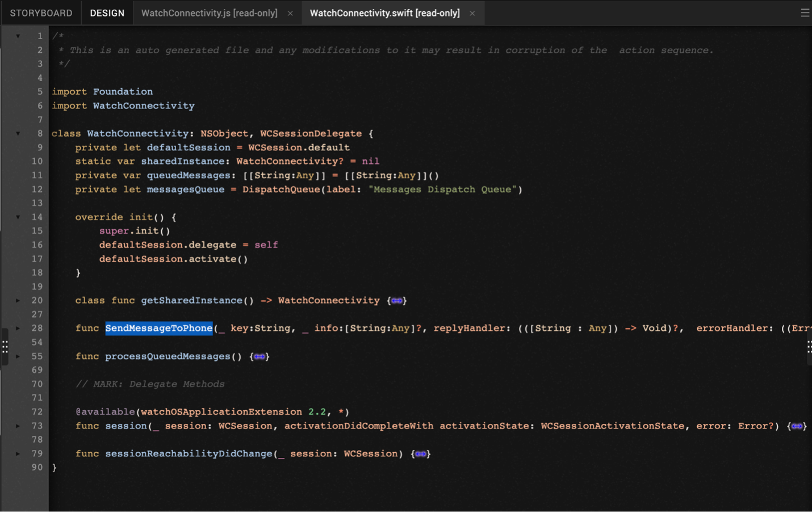The height and width of the screenshot is (513, 812).
Task: Click folded code marker after sessionReachabilityDidChange
Action: pyautogui.click(x=420, y=454)
